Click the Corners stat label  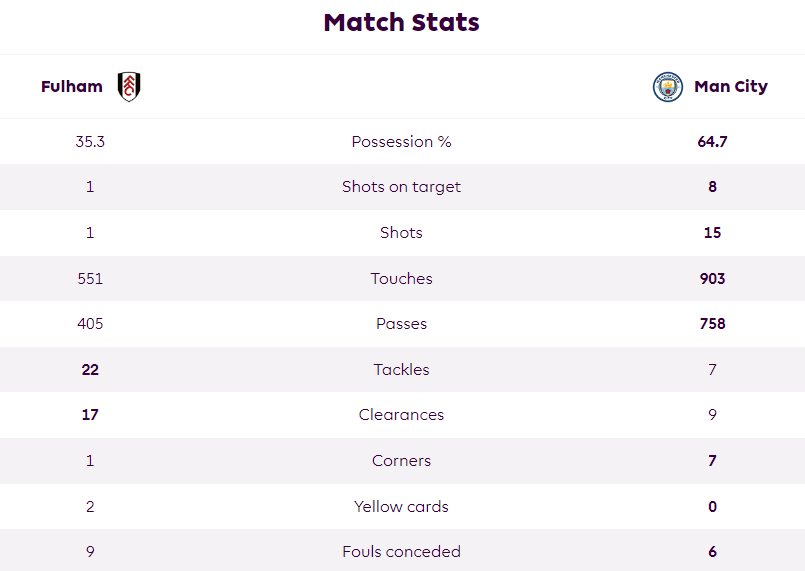pyautogui.click(x=401, y=461)
